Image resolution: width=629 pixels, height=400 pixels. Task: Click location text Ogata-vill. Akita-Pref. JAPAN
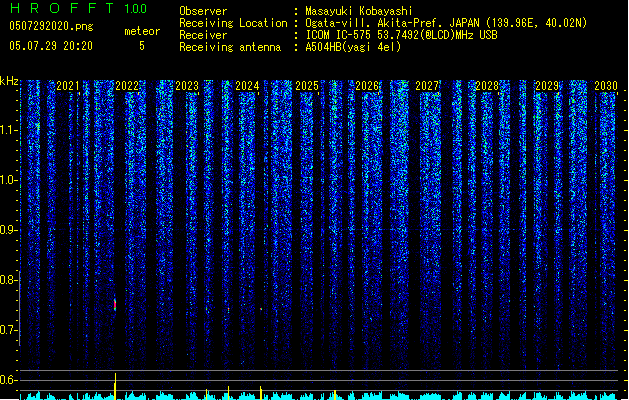[x=392, y=23]
